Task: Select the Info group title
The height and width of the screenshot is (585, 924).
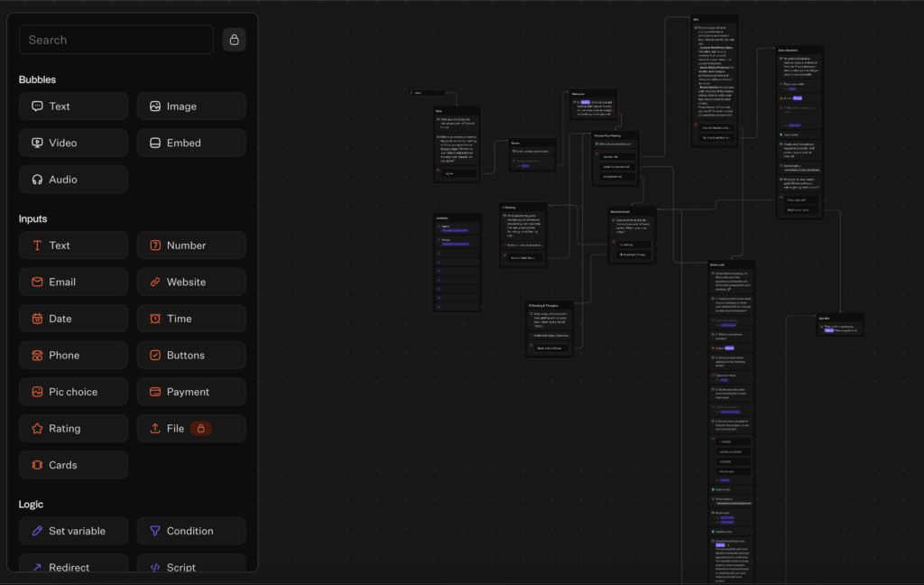Action: [x=696, y=20]
